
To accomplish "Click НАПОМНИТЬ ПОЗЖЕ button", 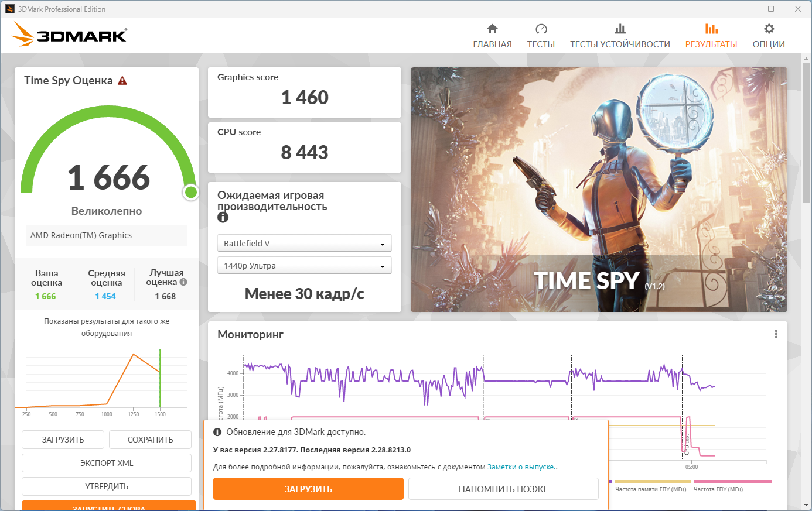I will 503,489.
